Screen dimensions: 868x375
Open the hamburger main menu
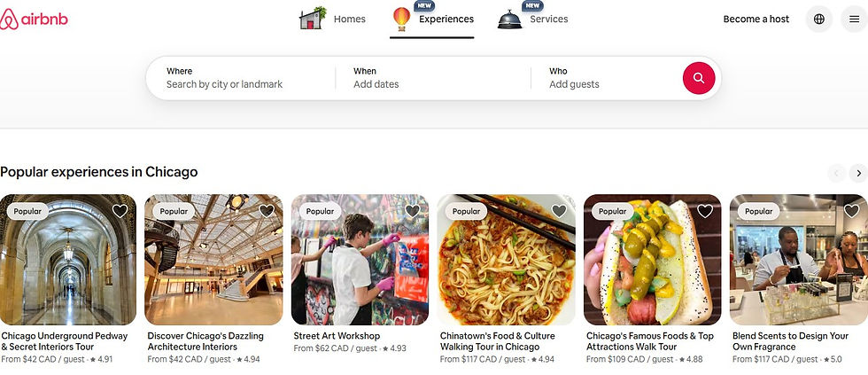(x=854, y=20)
